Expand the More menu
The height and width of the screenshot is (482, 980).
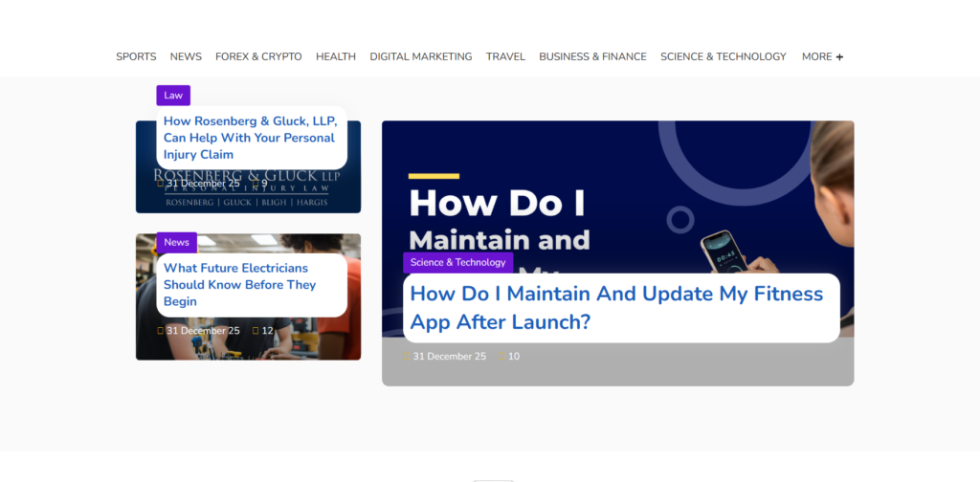pos(822,56)
